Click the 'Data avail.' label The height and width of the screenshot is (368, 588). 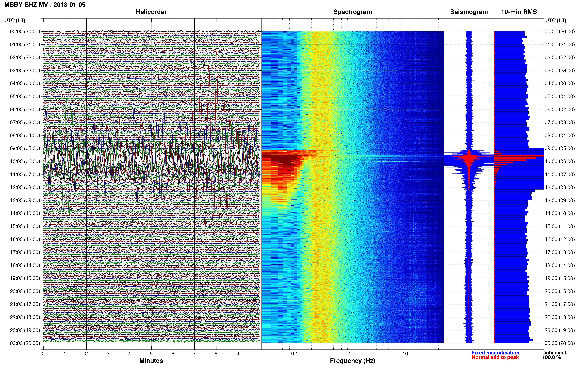[555, 353]
